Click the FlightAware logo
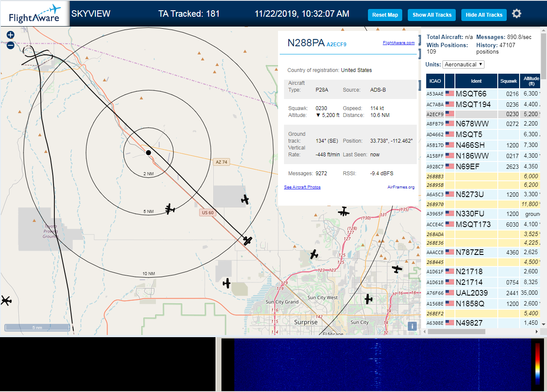 click(35, 14)
